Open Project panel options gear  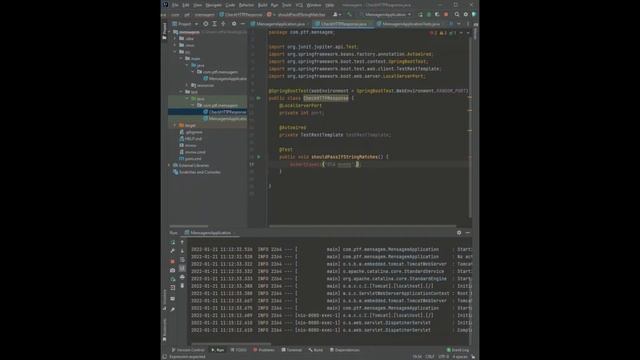(234, 24)
